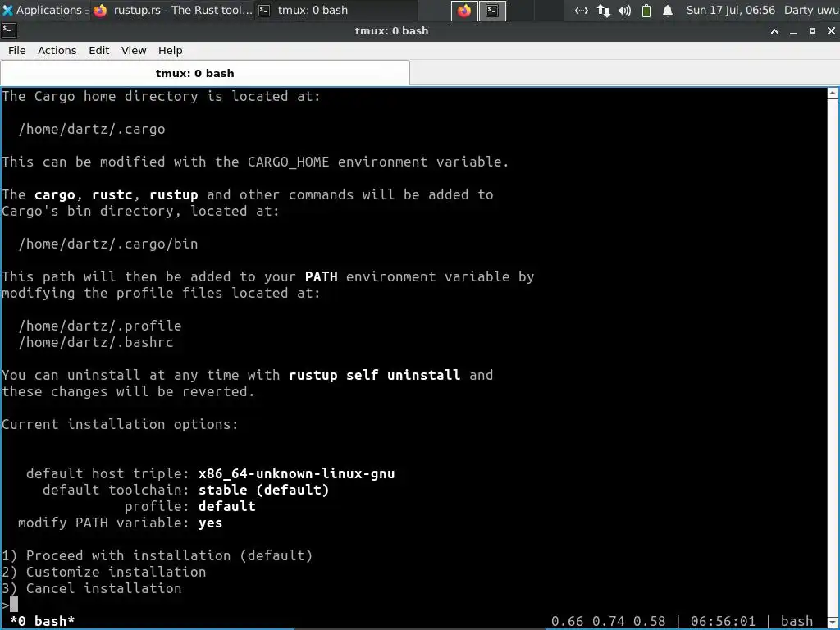Click '1) Proceed with installation (default)' line
The height and width of the screenshot is (630, 840).
[x=157, y=555]
